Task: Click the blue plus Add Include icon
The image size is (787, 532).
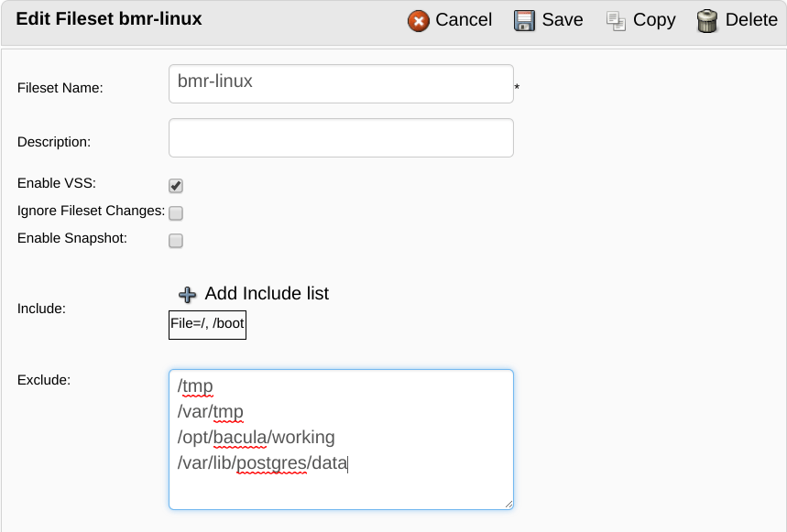Action: click(187, 294)
